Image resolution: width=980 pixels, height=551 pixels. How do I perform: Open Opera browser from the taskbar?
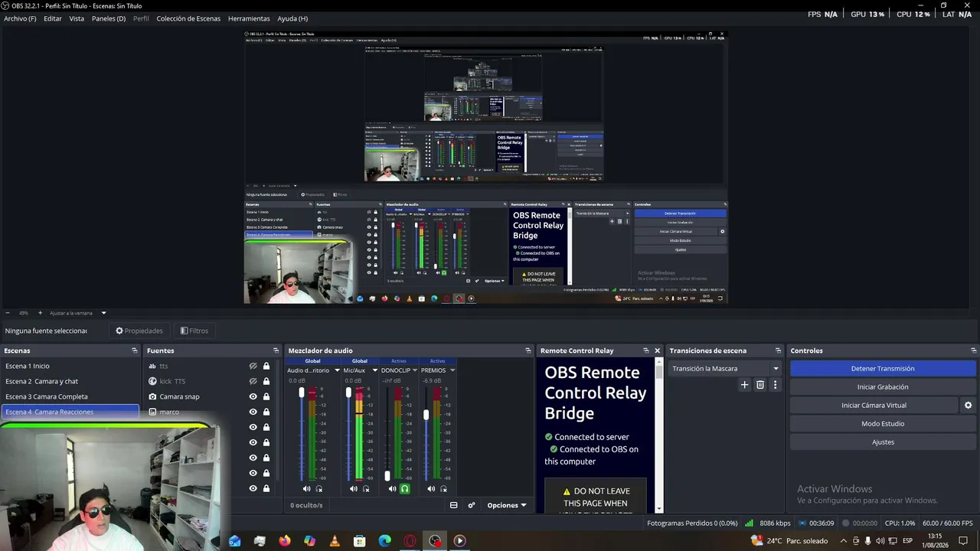[410, 540]
